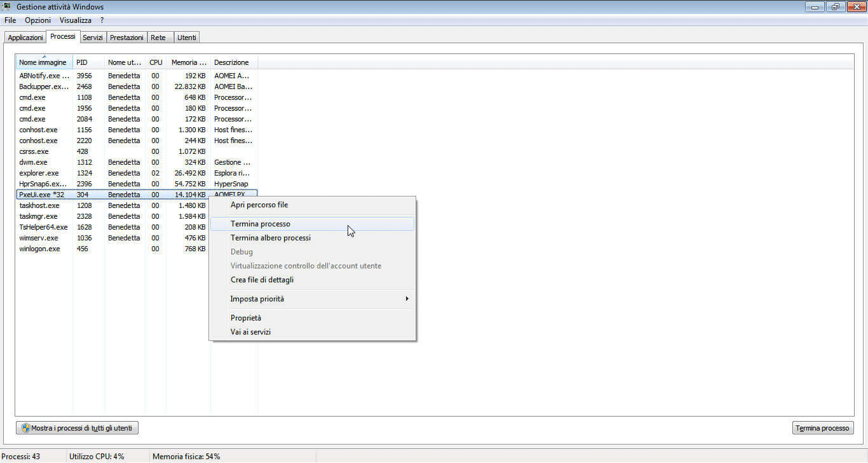Switch to the Servizi tab
868x463 pixels.
point(93,38)
